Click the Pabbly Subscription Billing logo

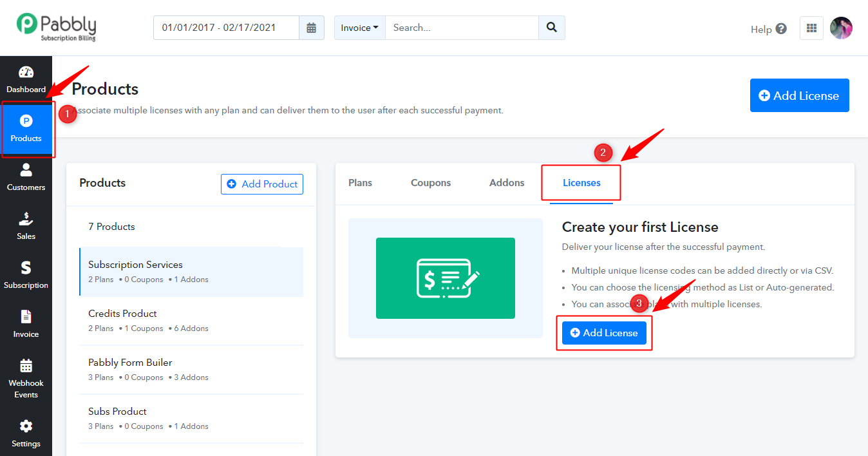(x=57, y=28)
